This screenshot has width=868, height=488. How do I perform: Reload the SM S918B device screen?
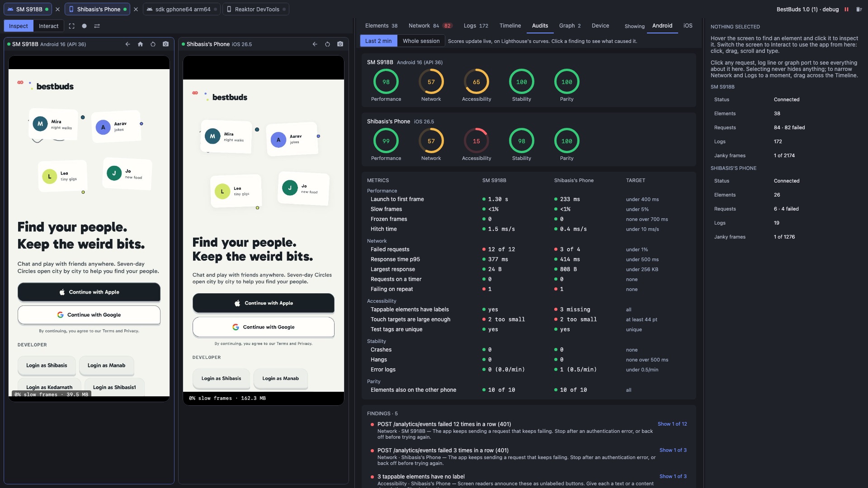coord(153,44)
